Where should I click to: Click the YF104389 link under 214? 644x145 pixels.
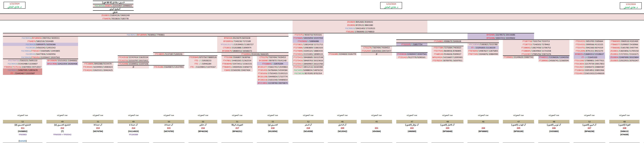pos(133,134)
